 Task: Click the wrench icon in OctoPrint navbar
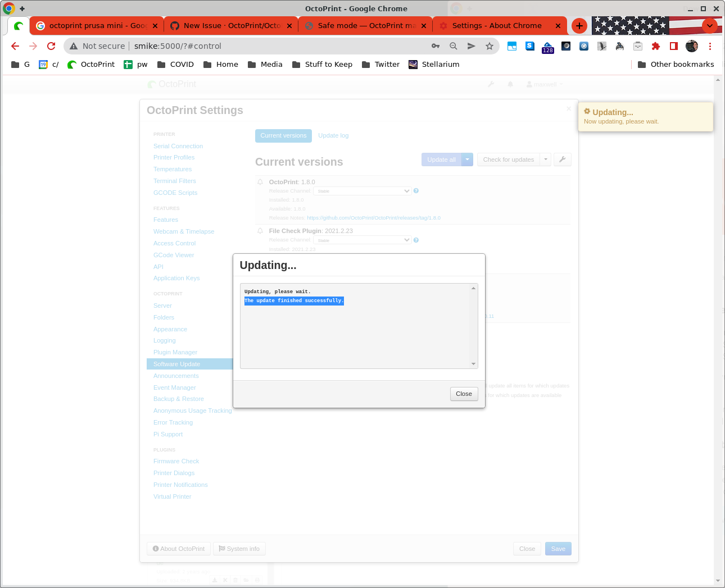click(491, 84)
